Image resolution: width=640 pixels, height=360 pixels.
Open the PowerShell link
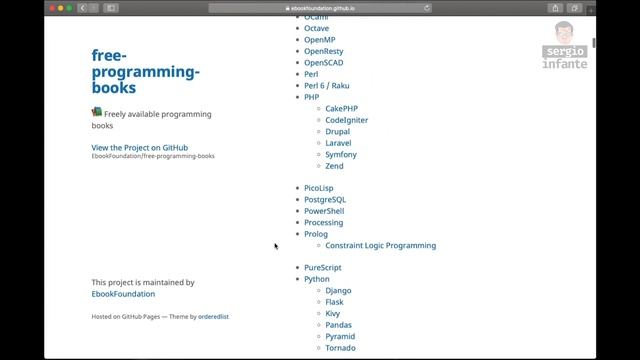[324, 211]
